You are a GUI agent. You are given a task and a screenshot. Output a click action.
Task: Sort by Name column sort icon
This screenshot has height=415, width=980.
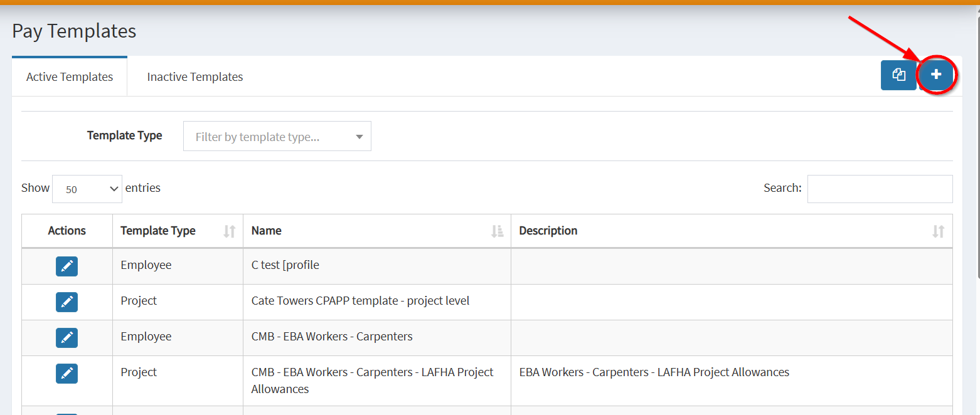[x=497, y=231]
